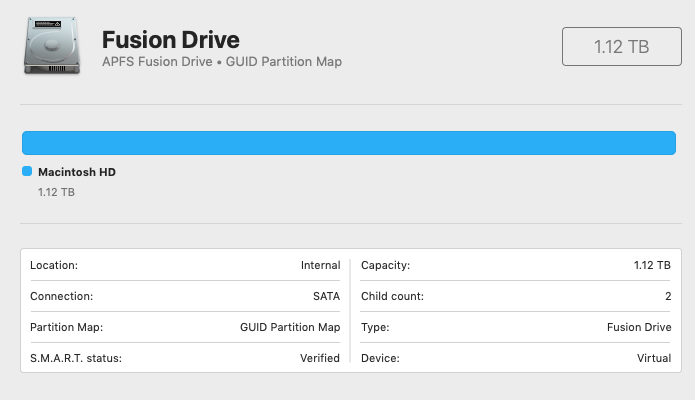
Task: Click the Capacity: label
Action: [386, 265]
